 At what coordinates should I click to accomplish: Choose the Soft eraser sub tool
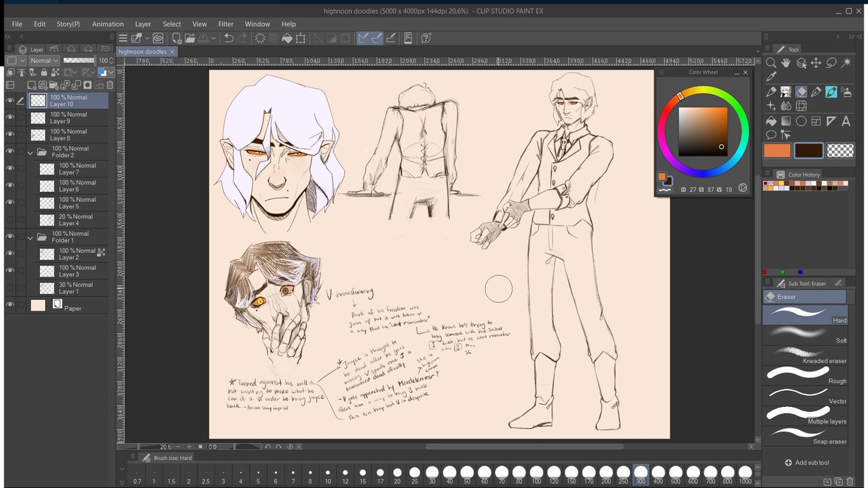point(806,335)
